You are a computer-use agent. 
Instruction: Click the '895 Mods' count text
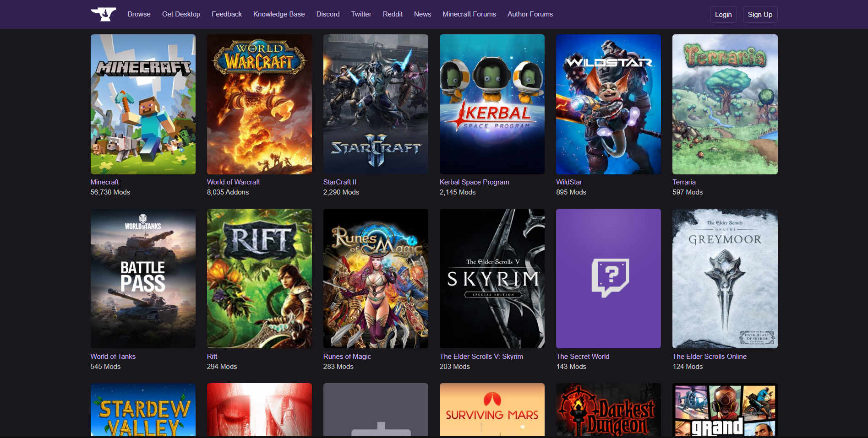tap(571, 192)
